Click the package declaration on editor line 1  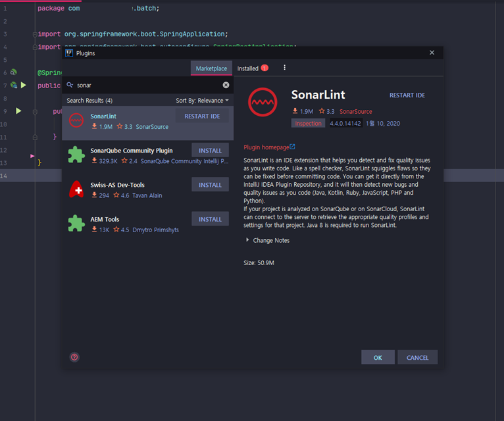(98, 9)
